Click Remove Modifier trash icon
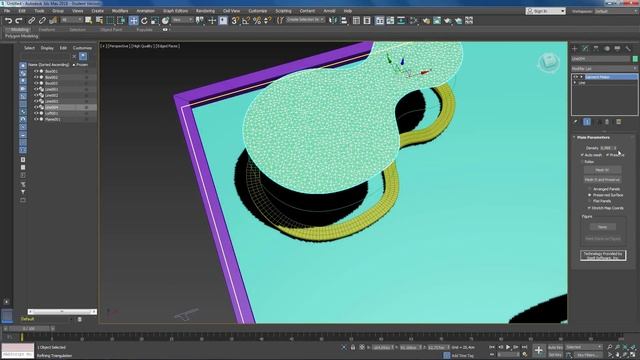Image resolution: width=640 pixels, height=360 pixels. (607, 122)
